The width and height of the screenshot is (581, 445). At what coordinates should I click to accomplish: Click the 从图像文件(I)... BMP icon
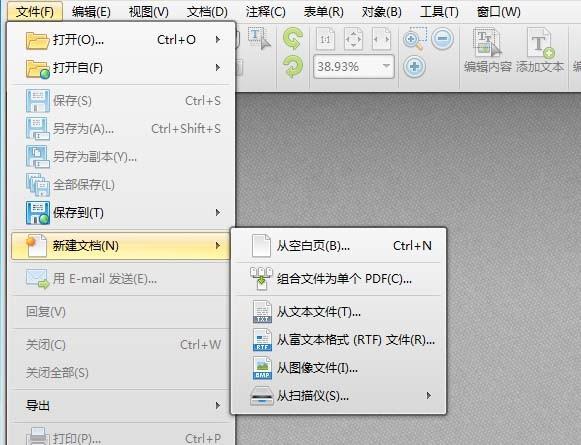[x=262, y=368]
